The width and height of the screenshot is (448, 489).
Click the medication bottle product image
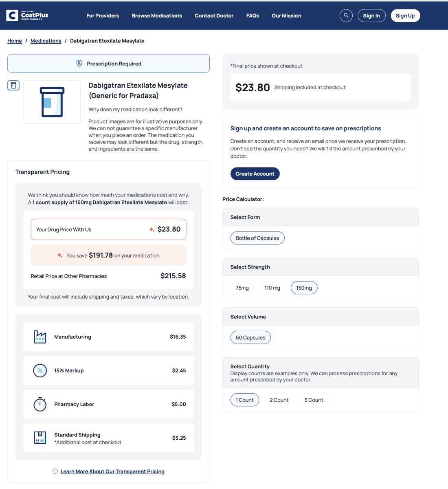52,102
